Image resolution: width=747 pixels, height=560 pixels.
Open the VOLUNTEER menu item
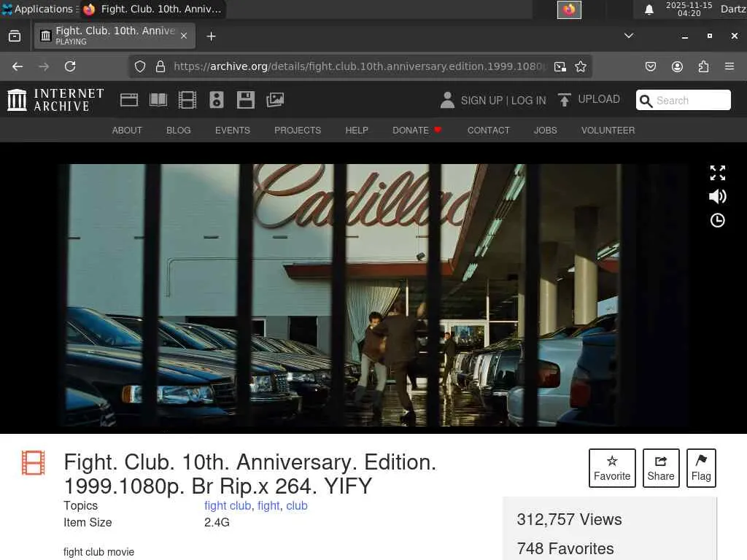pos(608,131)
